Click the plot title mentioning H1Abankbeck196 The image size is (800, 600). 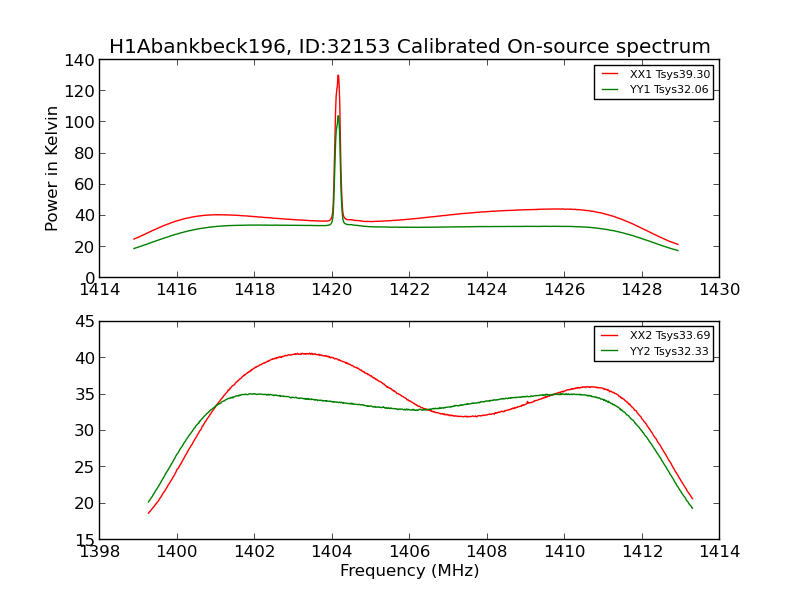[x=410, y=46]
